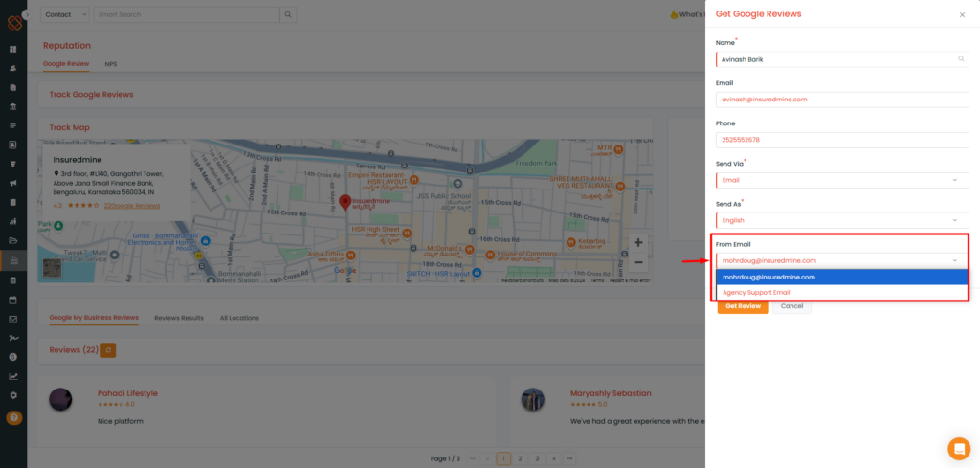Open the Send As language dropdown
This screenshot has width=980, height=468.
[842, 220]
